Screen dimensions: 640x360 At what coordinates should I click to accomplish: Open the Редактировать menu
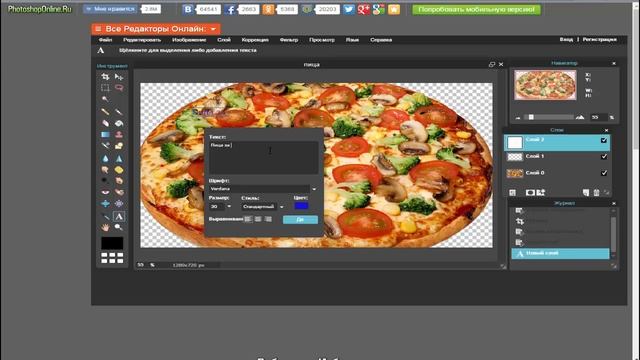point(142,40)
